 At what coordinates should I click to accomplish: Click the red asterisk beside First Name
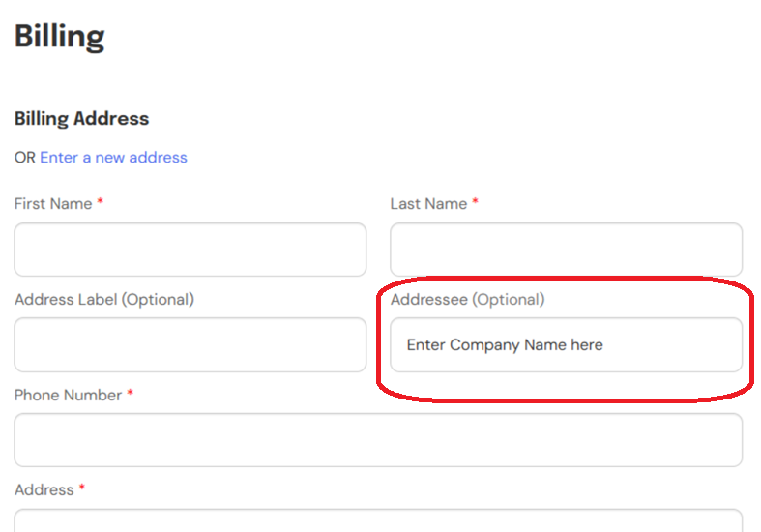point(101,203)
